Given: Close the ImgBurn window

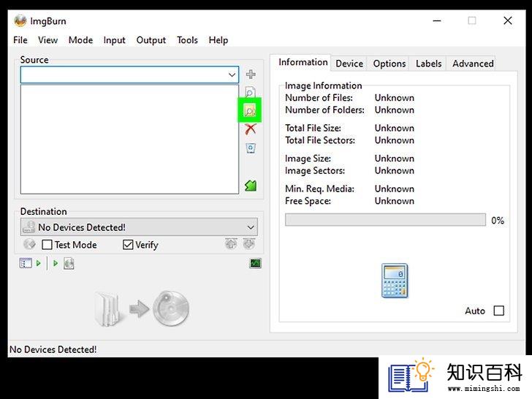Looking at the screenshot, I should pos(508,20).
